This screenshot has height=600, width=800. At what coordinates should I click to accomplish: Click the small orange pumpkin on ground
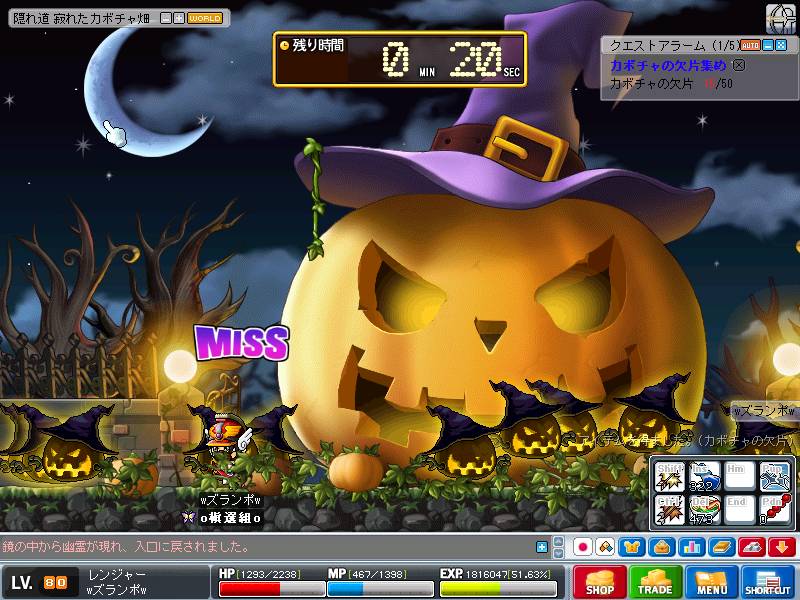click(356, 471)
